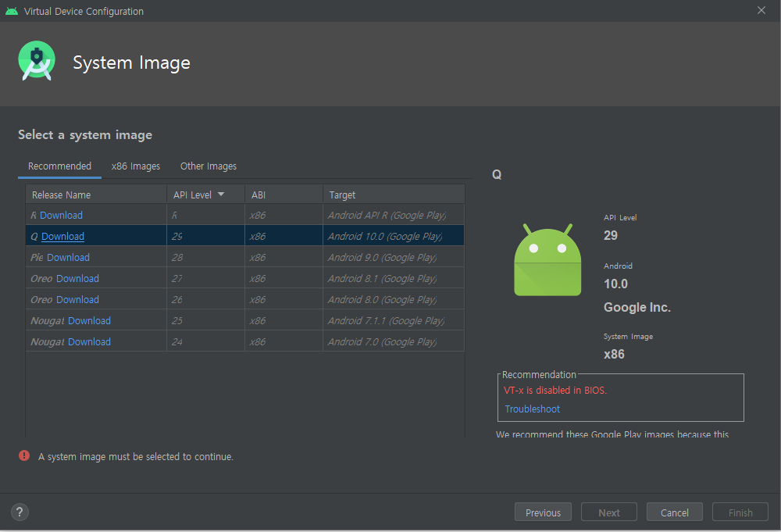Click API level cell 26

(205, 299)
